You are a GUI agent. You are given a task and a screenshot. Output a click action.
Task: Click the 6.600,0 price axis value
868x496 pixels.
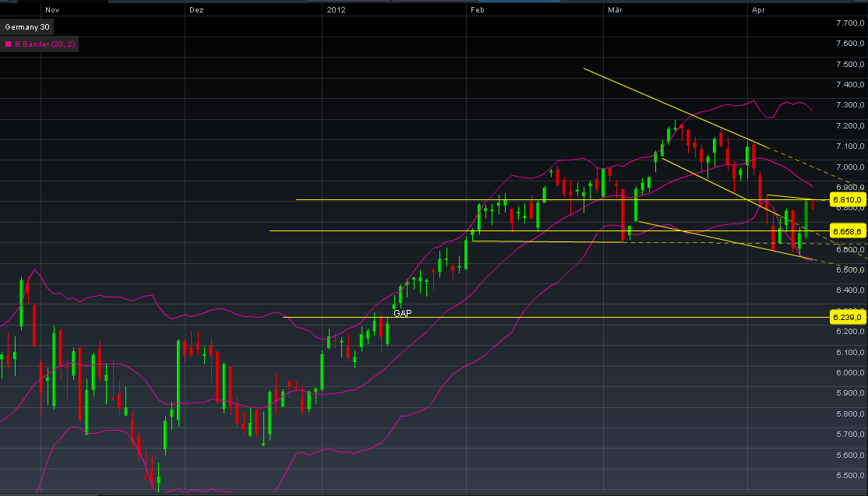click(850, 249)
